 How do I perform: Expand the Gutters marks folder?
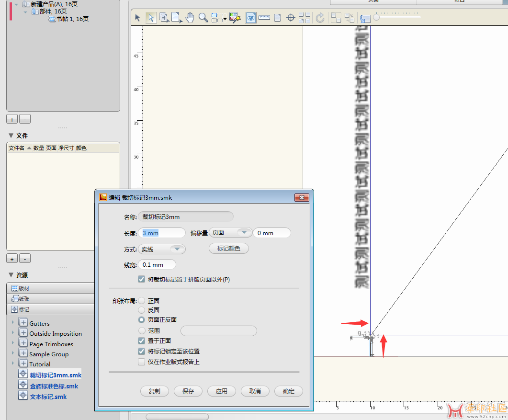12,322
